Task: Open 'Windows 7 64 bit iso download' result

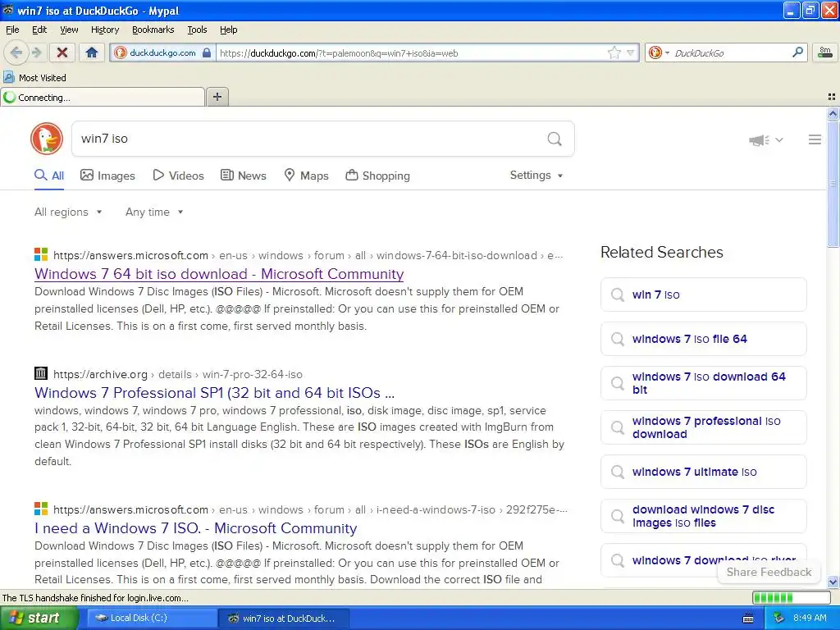Action: tap(219, 274)
